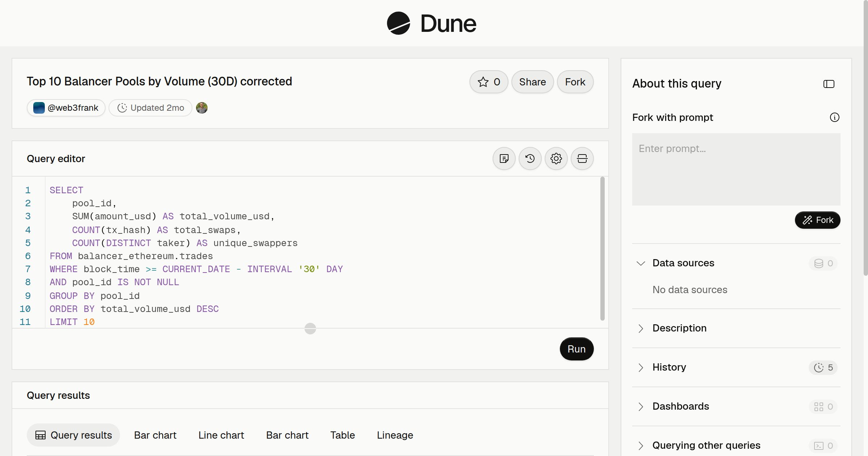Viewport: 868px width, 456px height.
Task: Open the query notes icon
Action: (x=504, y=159)
